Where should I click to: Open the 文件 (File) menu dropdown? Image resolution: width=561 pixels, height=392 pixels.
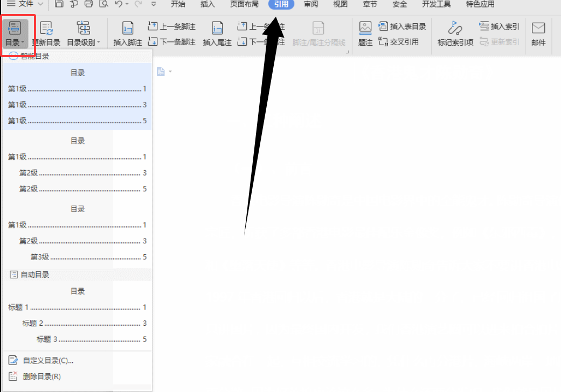tap(26, 4)
